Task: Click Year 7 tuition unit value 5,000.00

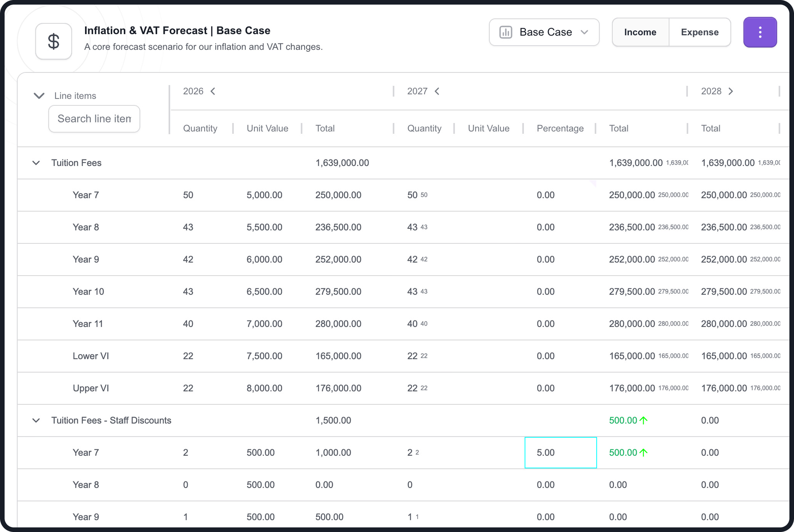Action: [264, 195]
